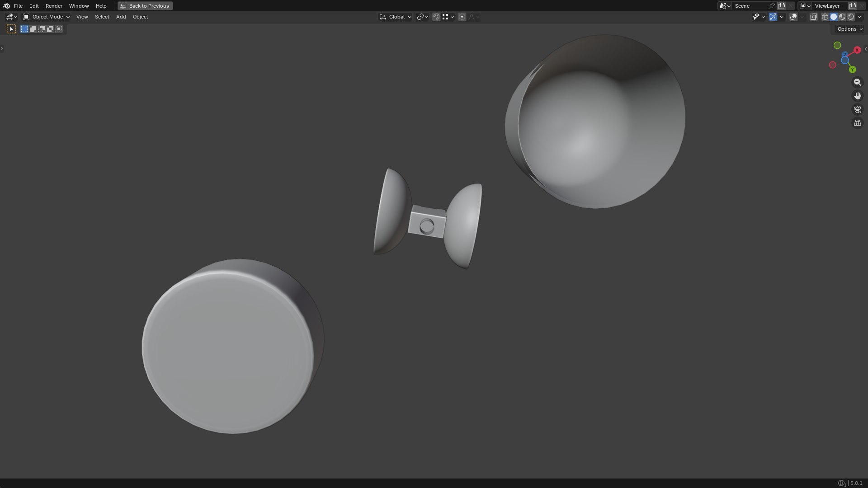This screenshot has width=868, height=488.
Task: Click the Blender logo icon
Action: (x=6, y=6)
